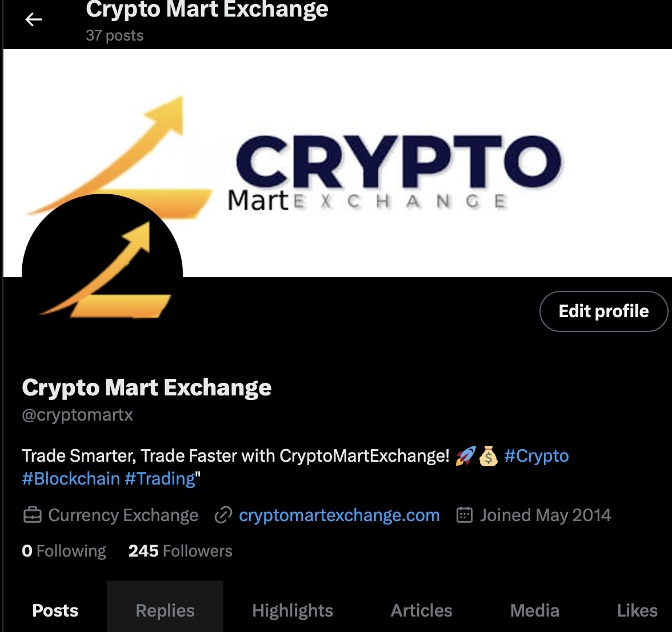The image size is (672, 632).
Task: Switch to the Likes tab
Action: [x=637, y=610]
